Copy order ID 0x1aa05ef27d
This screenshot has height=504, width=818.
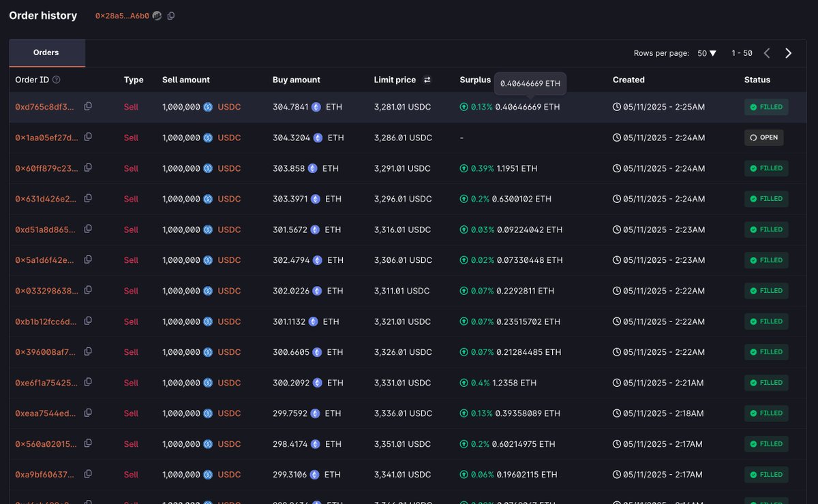click(x=88, y=137)
